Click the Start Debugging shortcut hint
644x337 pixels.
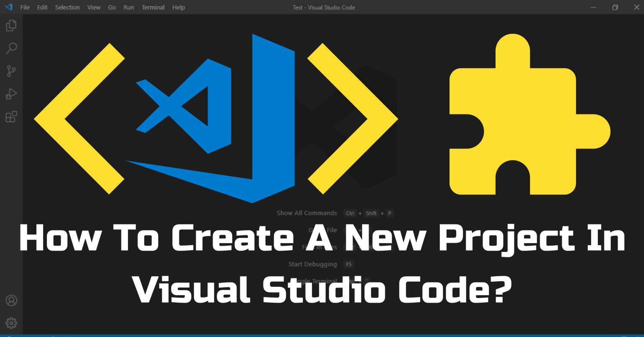click(312, 264)
